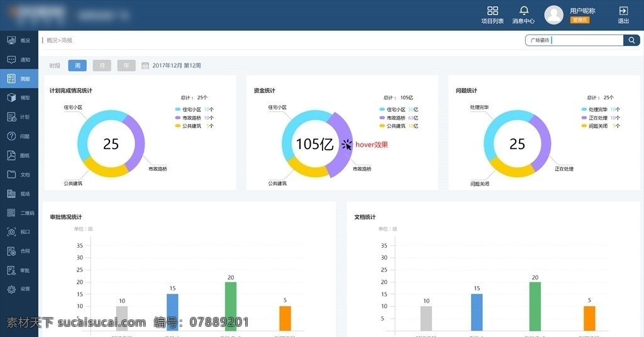Open the 通知 notifications icon in sidebar
The width and height of the screenshot is (644, 337).
[x=11, y=60]
